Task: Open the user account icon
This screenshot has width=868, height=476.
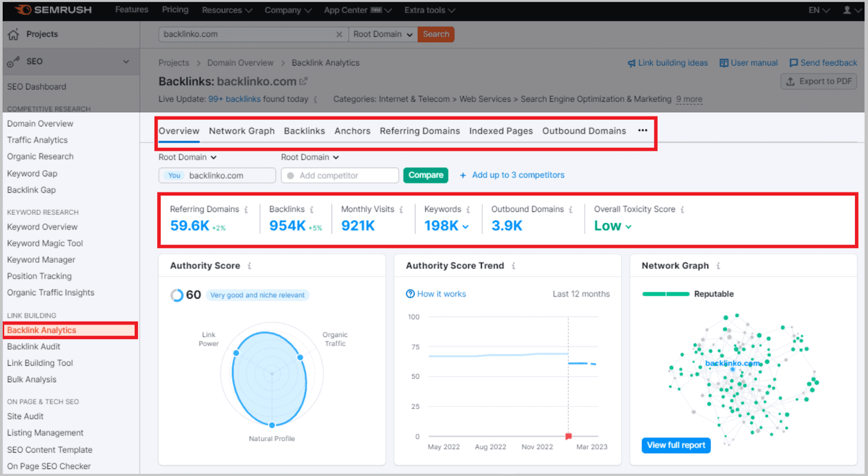Action: (x=847, y=10)
